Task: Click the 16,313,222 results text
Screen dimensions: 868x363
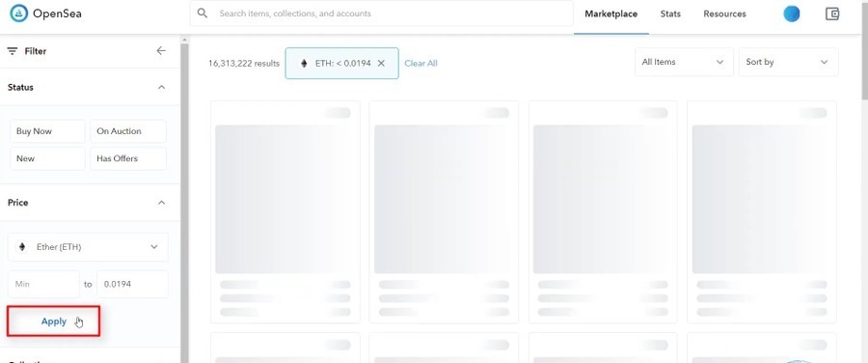Action: pos(244,63)
